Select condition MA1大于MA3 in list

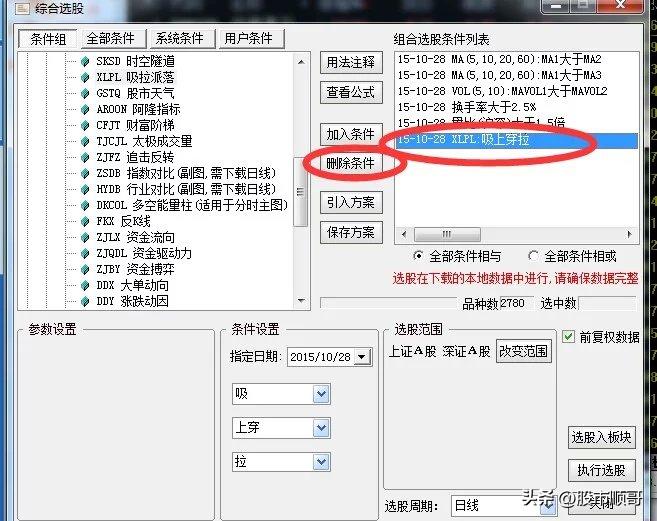click(x=517, y=75)
